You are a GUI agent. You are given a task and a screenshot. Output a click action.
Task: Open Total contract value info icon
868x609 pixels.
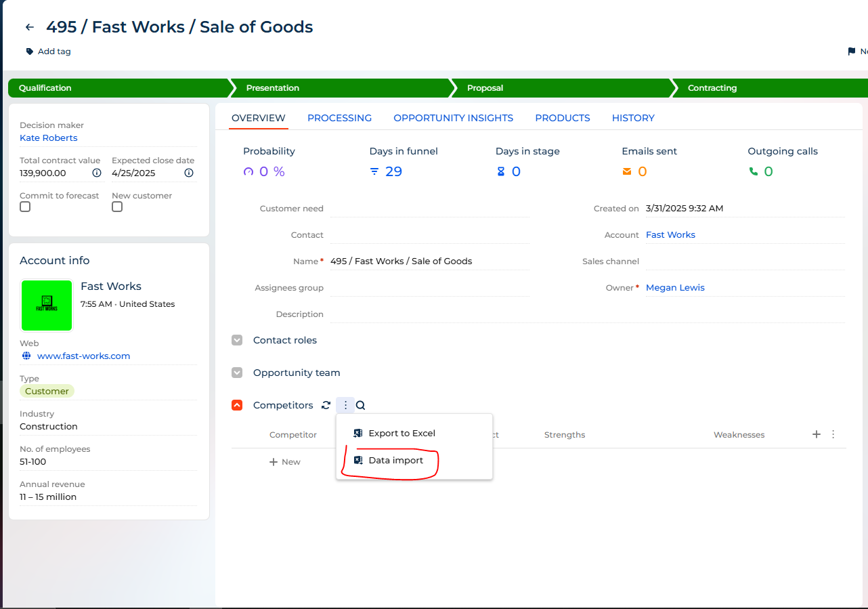pyautogui.click(x=97, y=173)
